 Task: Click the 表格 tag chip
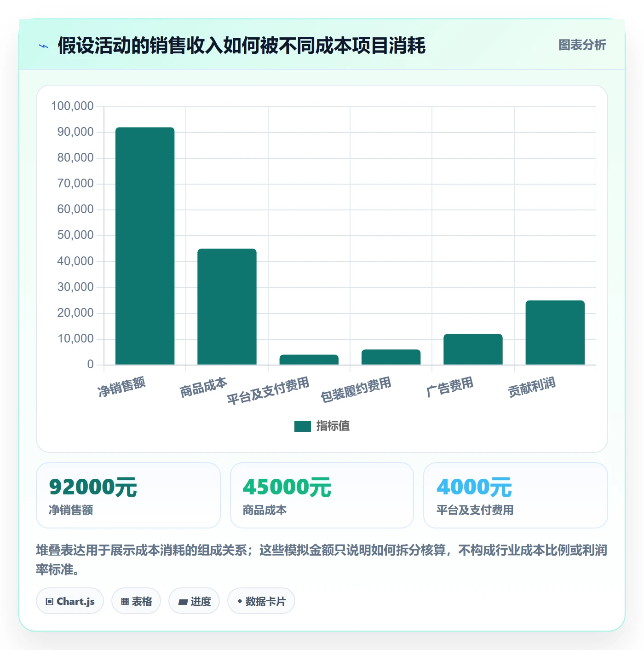pos(136,601)
